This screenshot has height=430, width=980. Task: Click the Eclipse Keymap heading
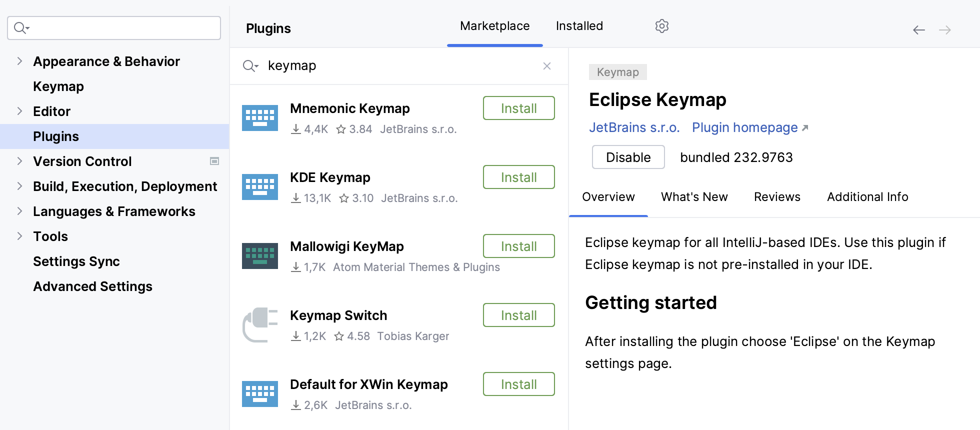[657, 99]
